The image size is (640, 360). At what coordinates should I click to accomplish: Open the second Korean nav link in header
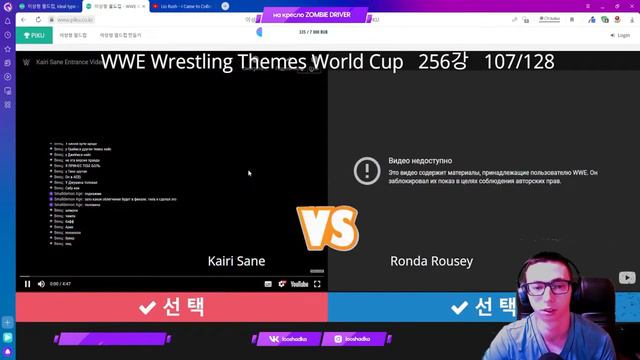pyautogui.click(x=120, y=36)
